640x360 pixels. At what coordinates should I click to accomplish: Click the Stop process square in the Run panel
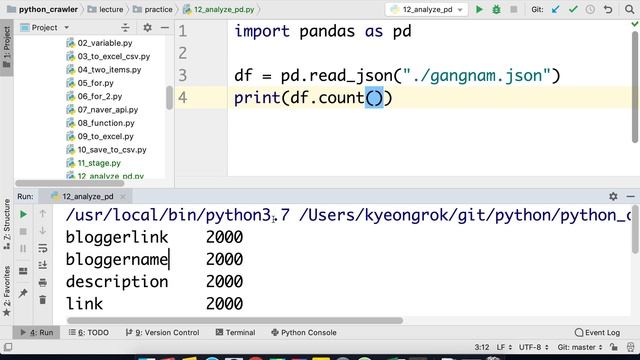[x=23, y=231]
